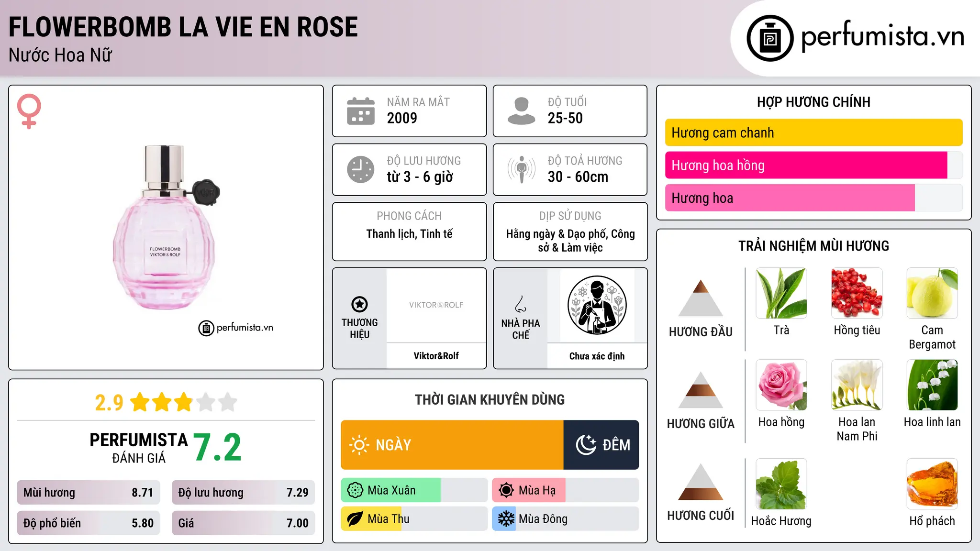This screenshot has height=551, width=980.
Task: Click the longevity value từ 3 - 6 giờ
Action: tap(420, 176)
